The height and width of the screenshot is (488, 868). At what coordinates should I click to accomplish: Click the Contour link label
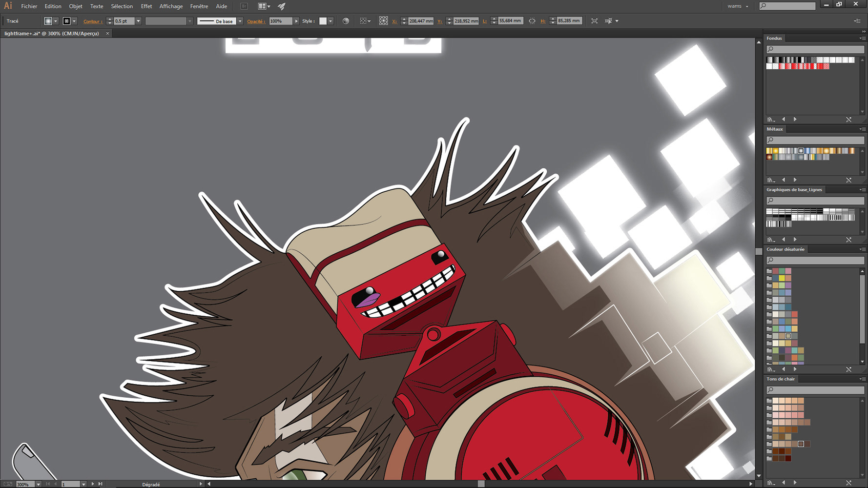pos(93,21)
